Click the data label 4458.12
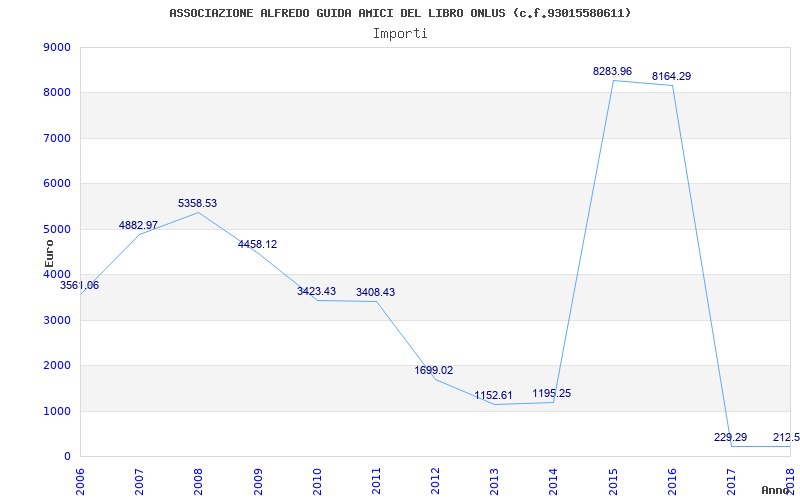800x500 pixels. pyautogui.click(x=257, y=245)
